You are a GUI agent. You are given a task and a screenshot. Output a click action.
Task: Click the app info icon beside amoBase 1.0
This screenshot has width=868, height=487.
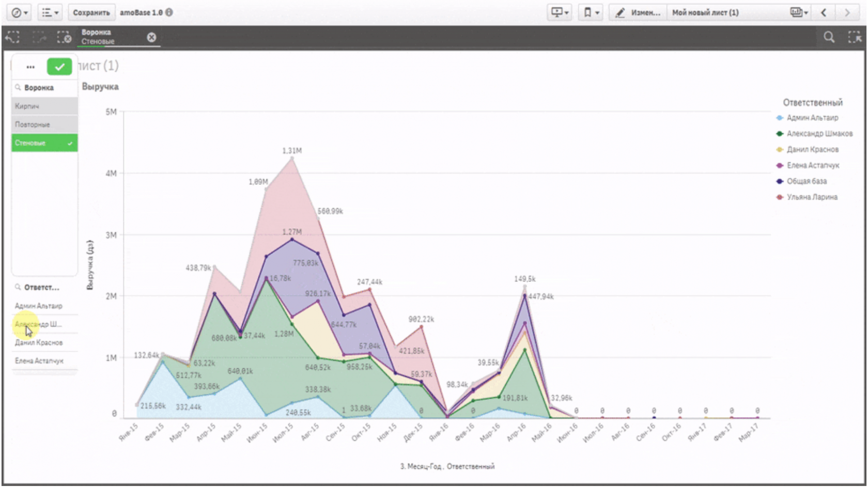click(169, 12)
